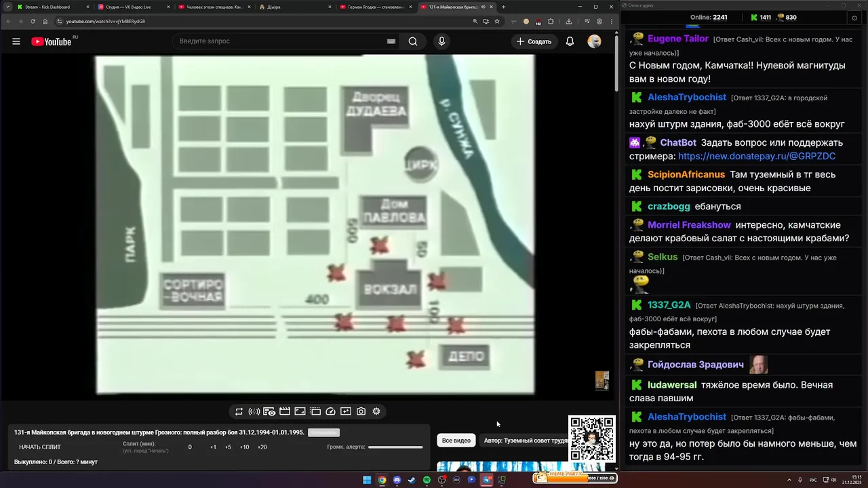Adjust the 'Громк. алерта' volume slider
The image size is (868, 488).
click(395, 447)
